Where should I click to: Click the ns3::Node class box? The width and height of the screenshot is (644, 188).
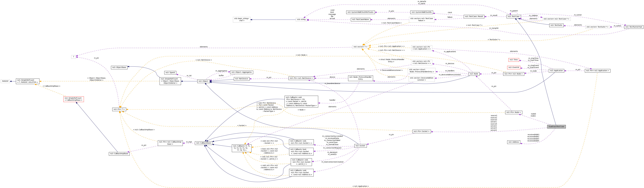474,74
